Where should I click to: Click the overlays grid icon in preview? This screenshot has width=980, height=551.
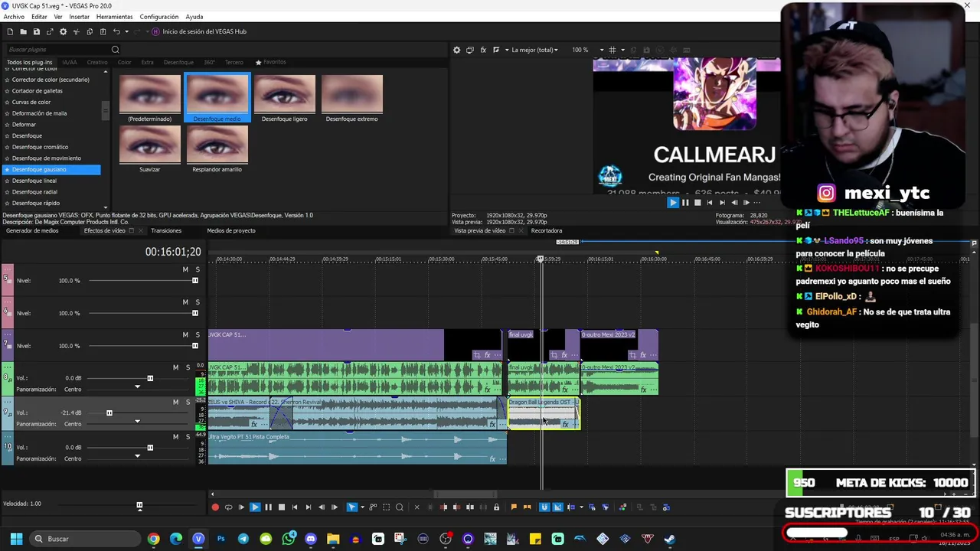click(612, 50)
